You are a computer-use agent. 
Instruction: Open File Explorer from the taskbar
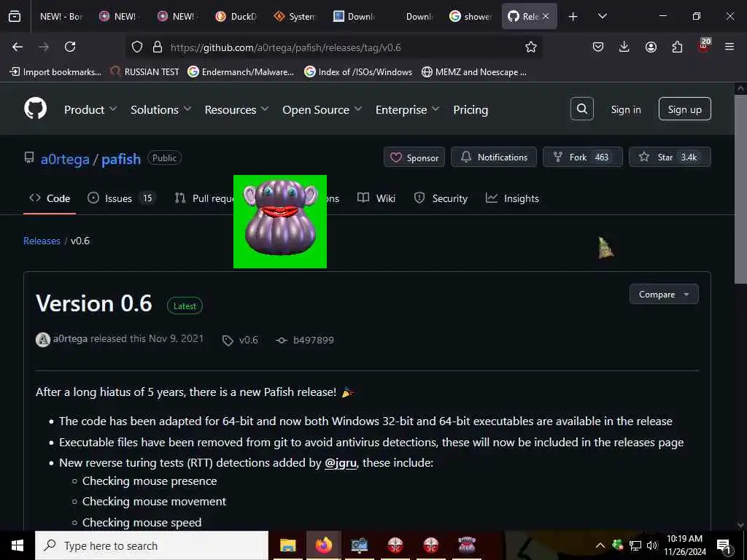(x=287, y=545)
